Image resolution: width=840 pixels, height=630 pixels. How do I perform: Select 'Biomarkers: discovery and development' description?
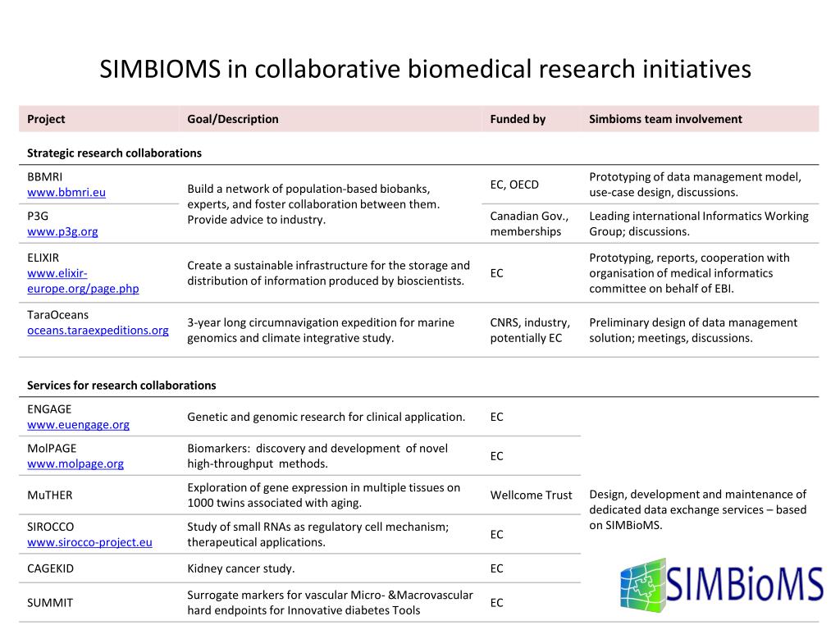pos(317,456)
